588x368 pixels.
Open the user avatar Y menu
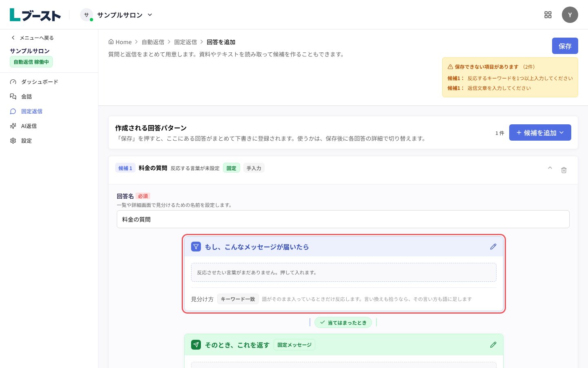[x=570, y=15]
